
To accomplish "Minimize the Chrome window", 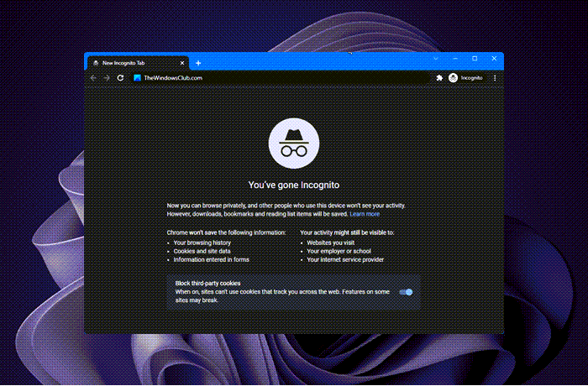I will tap(455, 59).
